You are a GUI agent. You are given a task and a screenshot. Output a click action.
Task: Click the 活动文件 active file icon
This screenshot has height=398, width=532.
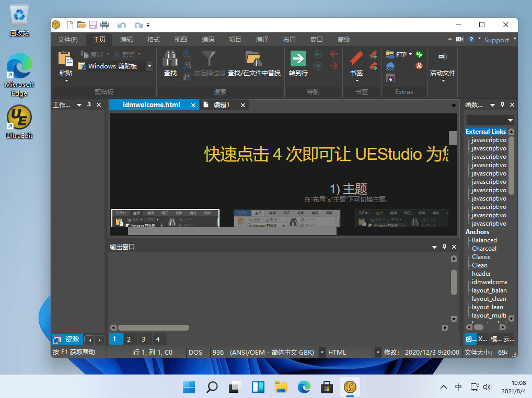point(443,57)
